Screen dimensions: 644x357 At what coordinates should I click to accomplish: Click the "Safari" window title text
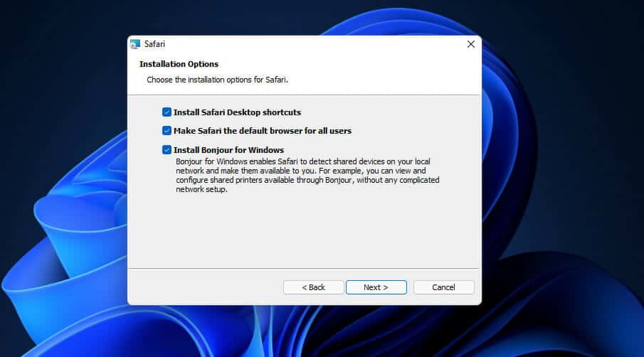click(x=156, y=44)
